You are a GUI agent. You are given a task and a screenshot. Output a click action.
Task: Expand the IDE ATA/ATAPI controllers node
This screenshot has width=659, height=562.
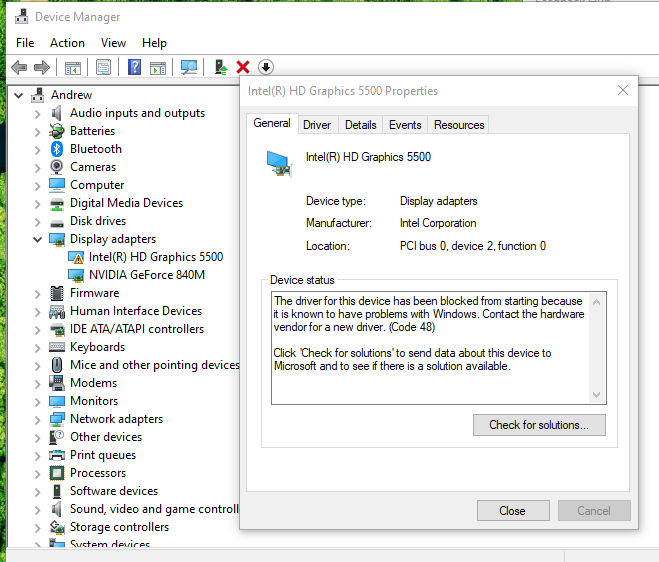click(x=37, y=330)
